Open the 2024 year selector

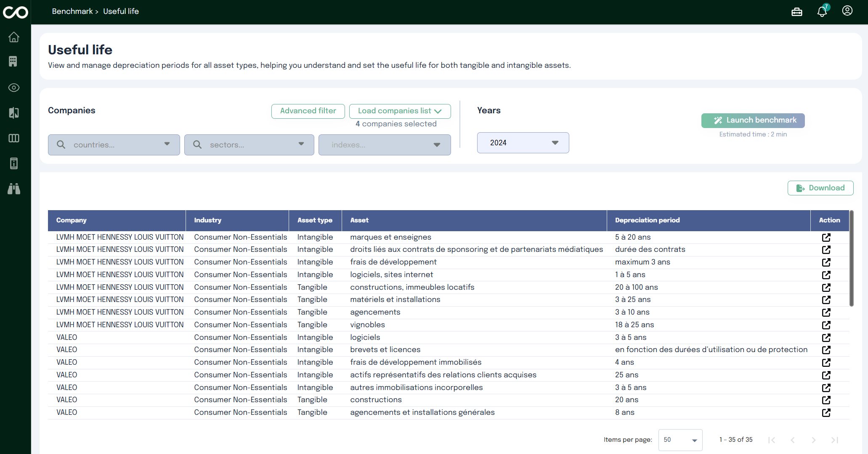523,143
